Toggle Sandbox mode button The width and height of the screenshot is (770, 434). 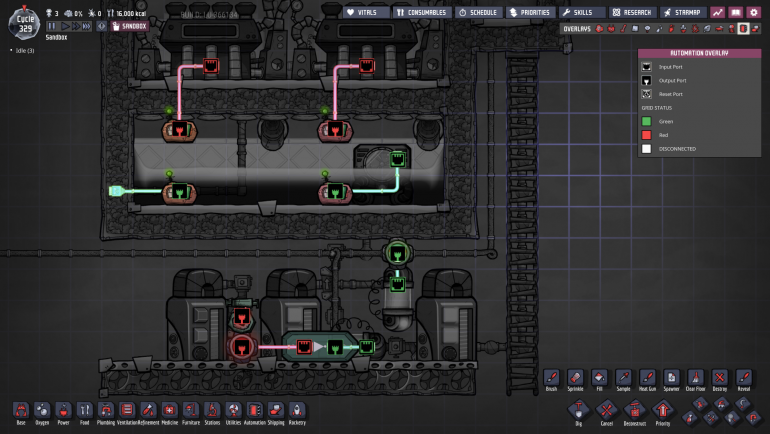(x=130, y=26)
